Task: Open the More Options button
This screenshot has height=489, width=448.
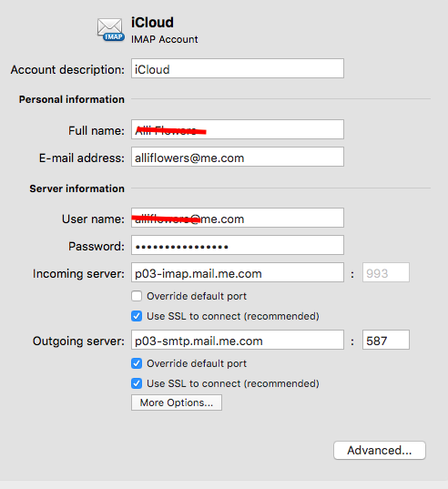Action: tap(177, 402)
